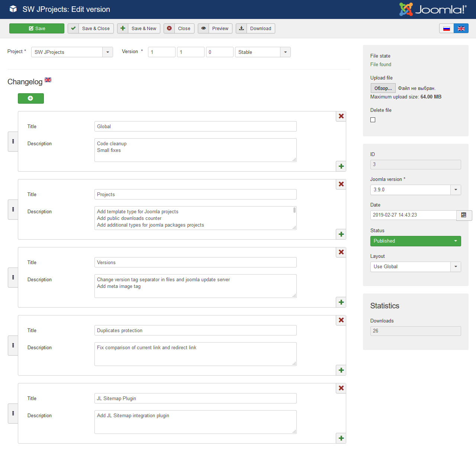
Task: Click the Global entry move handle
Action: pyautogui.click(x=13, y=142)
